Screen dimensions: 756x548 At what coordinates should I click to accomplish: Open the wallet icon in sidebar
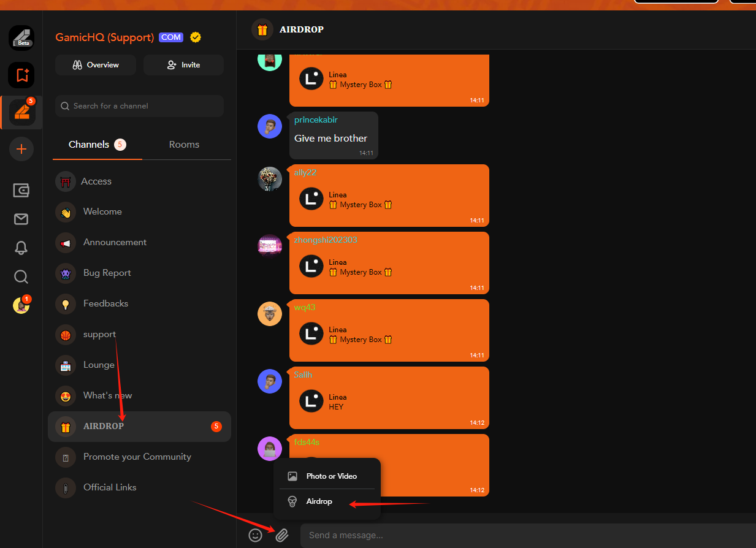pos(21,190)
